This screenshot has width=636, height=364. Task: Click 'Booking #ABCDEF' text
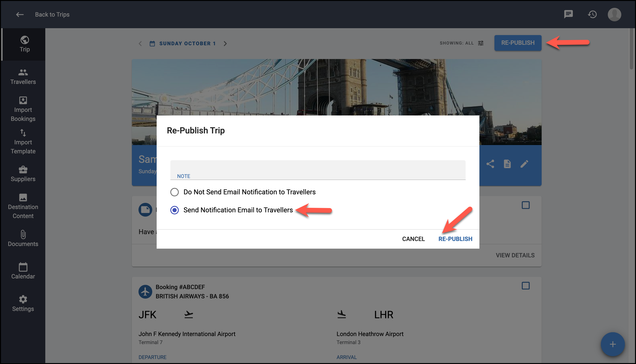point(180,287)
